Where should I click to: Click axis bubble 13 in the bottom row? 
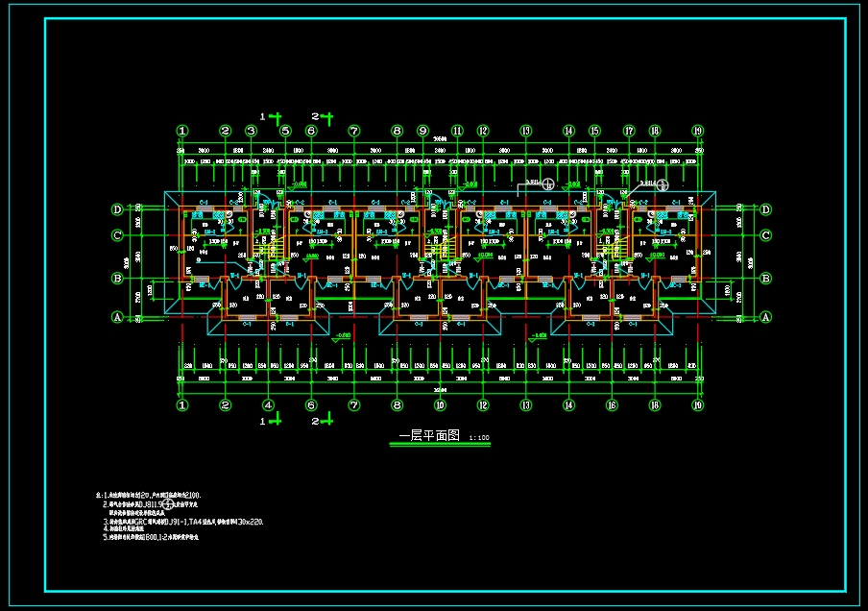click(x=526, y=405)
